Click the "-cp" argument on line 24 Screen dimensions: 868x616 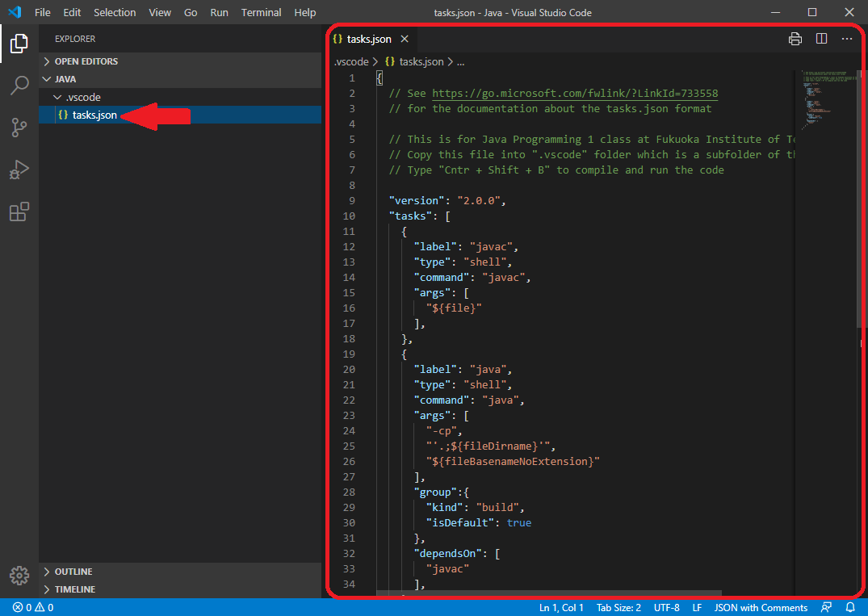[441, 430]
